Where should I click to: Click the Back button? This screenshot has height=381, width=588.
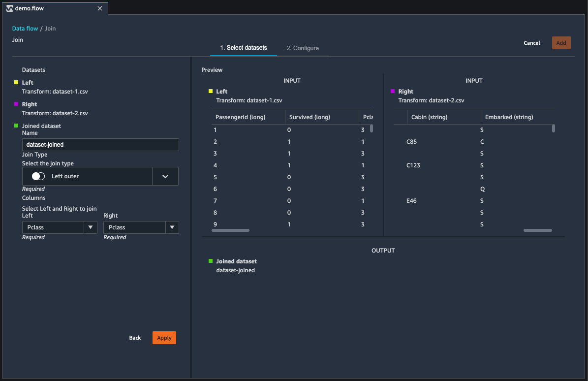(135, 338)
